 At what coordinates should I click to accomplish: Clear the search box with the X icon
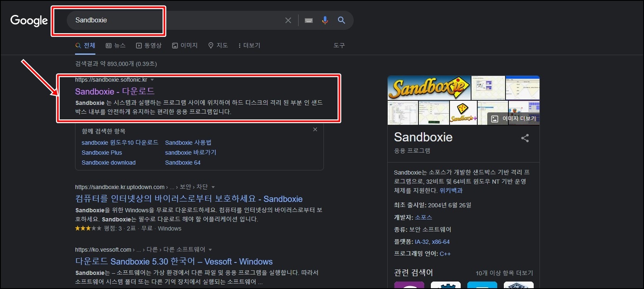[288, 20]
